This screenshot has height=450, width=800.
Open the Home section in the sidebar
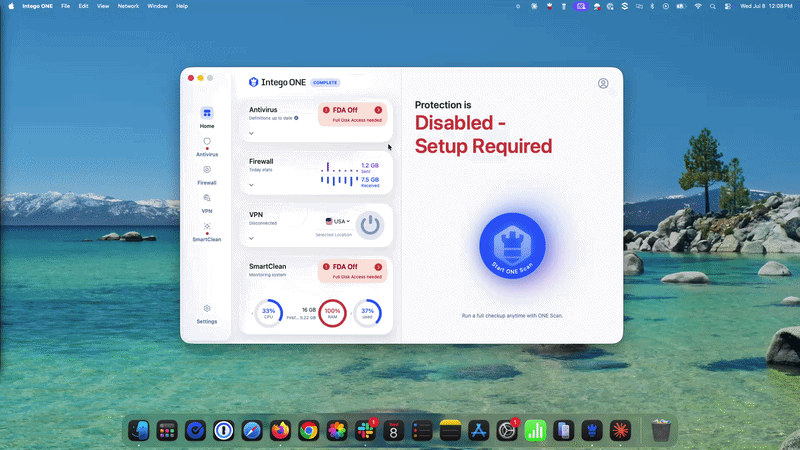pos(207,117)
